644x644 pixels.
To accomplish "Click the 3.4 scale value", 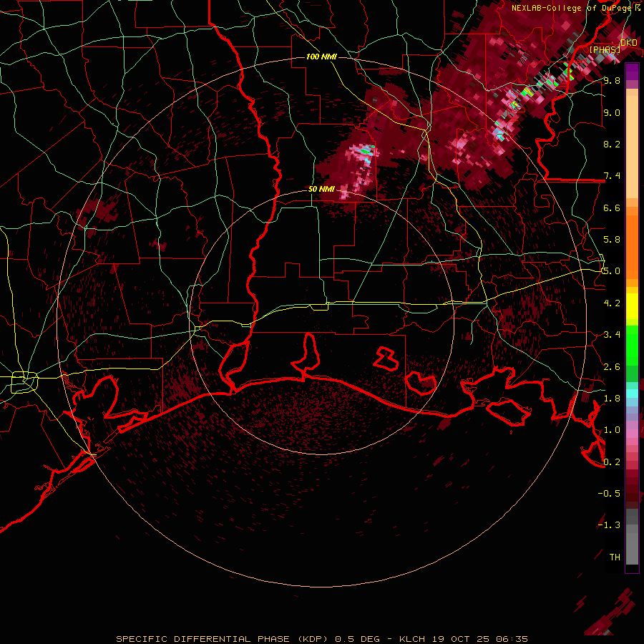I will tap(612, 335).
